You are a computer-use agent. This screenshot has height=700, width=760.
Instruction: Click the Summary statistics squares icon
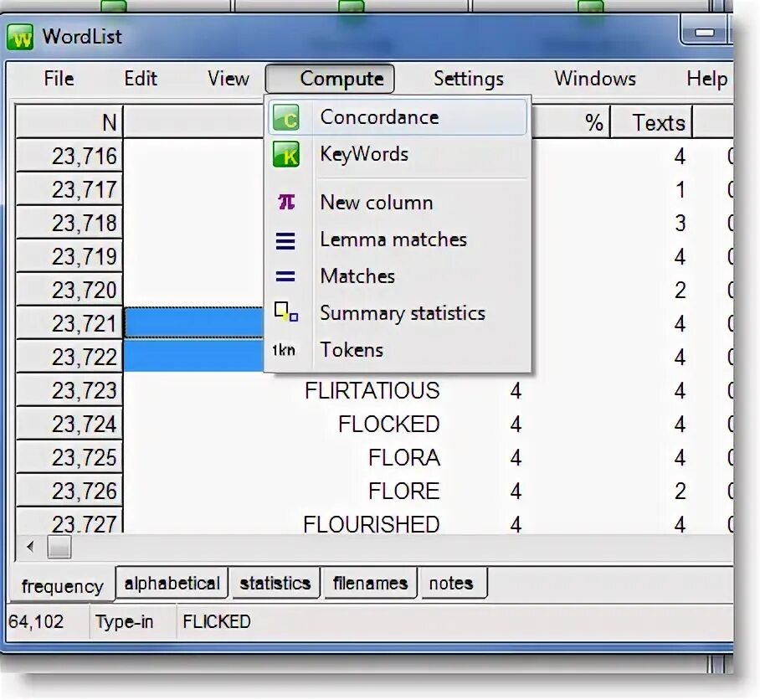click(286, 312)
